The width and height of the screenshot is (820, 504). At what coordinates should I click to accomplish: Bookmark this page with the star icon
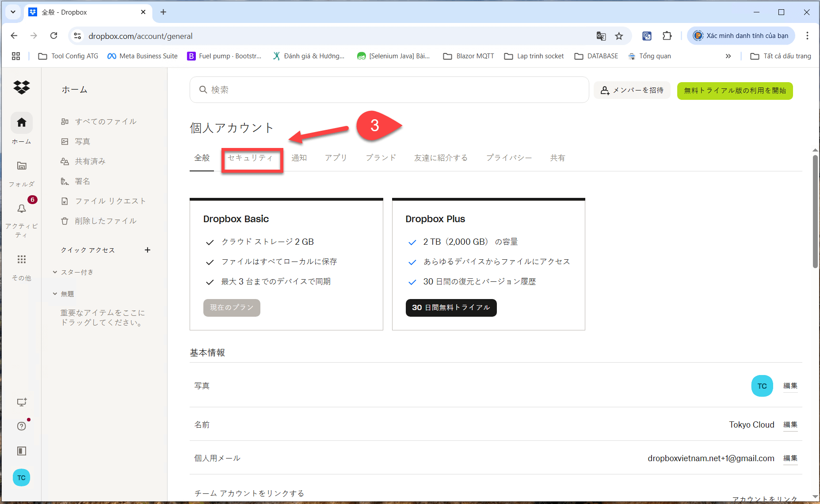click(619, 36)
